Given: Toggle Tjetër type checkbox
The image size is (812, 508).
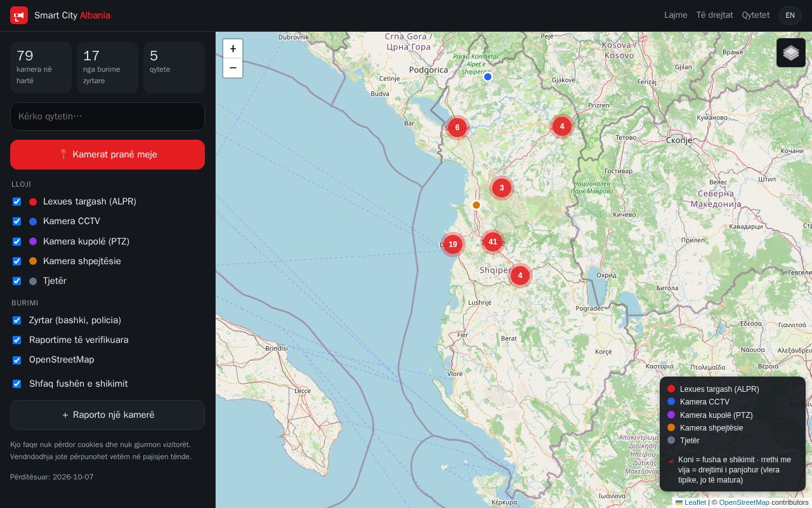Looking at the screenshot, I should pos(17,281).
